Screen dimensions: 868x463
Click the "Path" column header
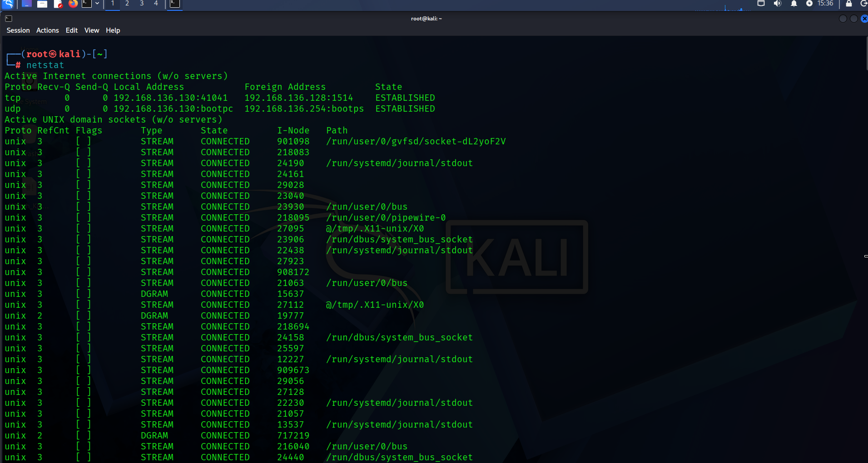pyautogui.click(x=337, y=131)
